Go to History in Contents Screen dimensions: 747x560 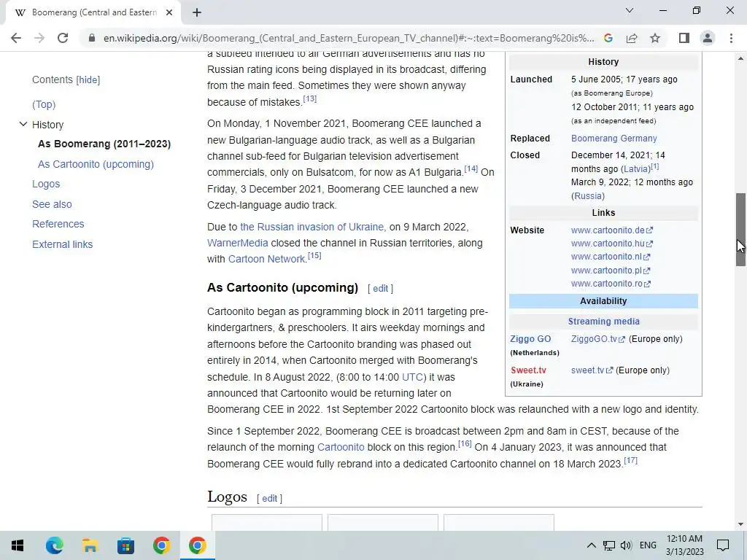(x=47, y=125)
